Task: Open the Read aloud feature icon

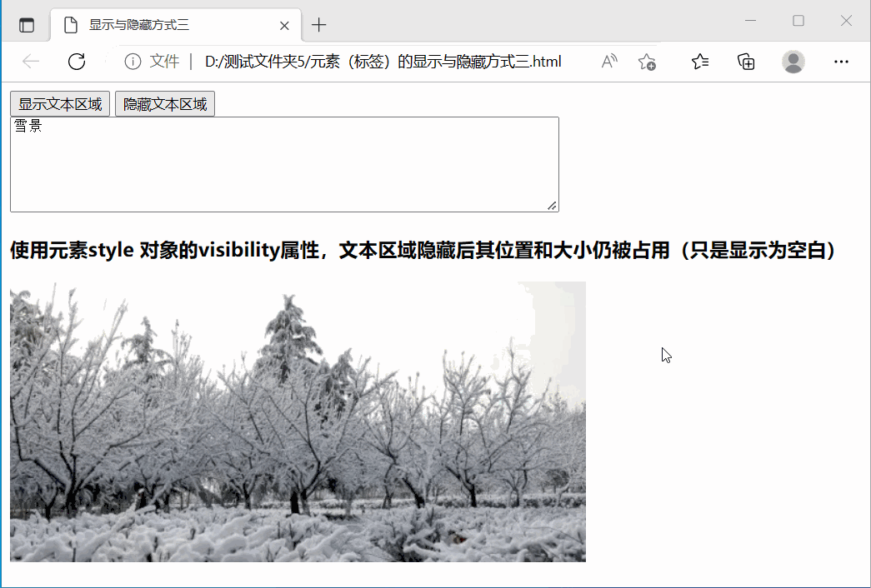Action: tap(609, 61)
